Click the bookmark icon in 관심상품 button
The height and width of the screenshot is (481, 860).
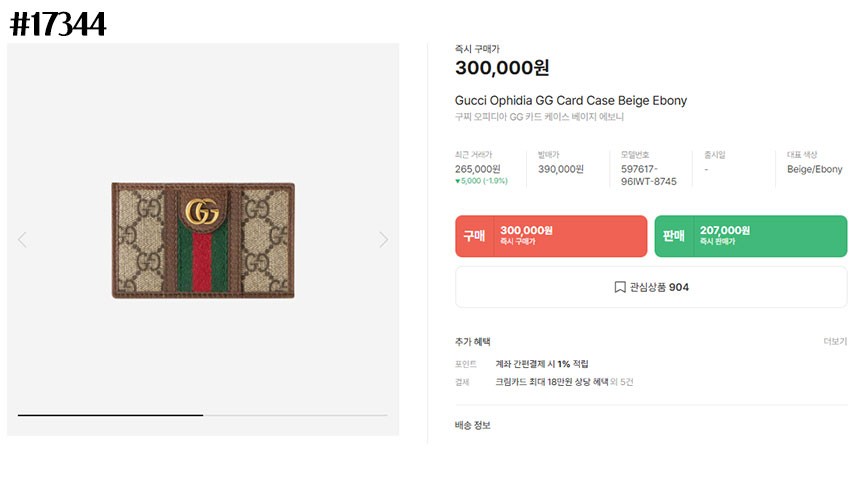[620, 287]
